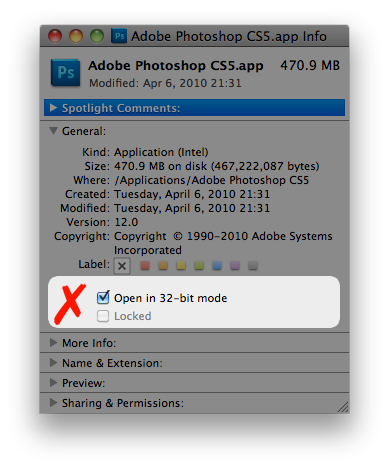The height and width of the screenshot is (468, 389).
Task: Click the 470.9 MB size in header
Action: [310, 65]
